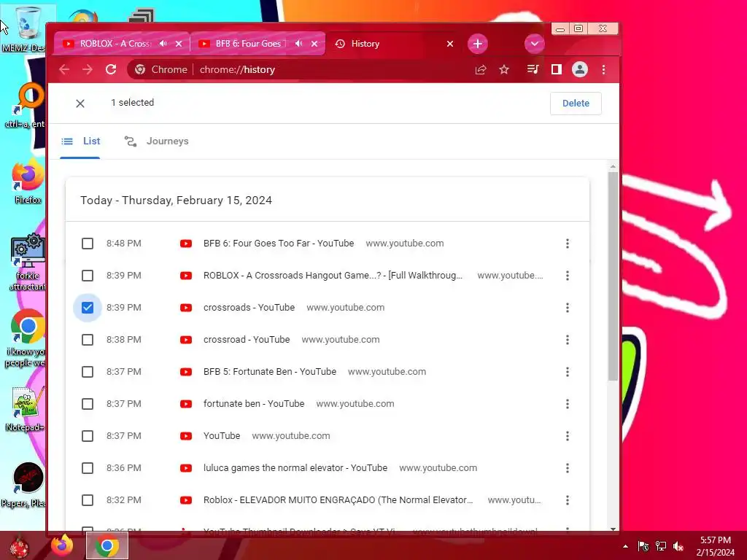Open more actions for crossroads - YouTube
The width and height of the screenshot is (747, 560).
coord(568,308)
